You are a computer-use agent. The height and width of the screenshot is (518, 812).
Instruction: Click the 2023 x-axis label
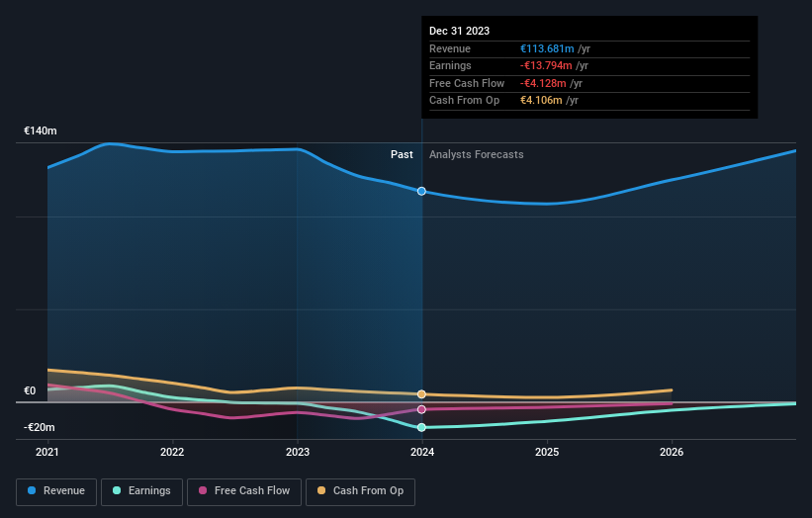tap(298, 453)
